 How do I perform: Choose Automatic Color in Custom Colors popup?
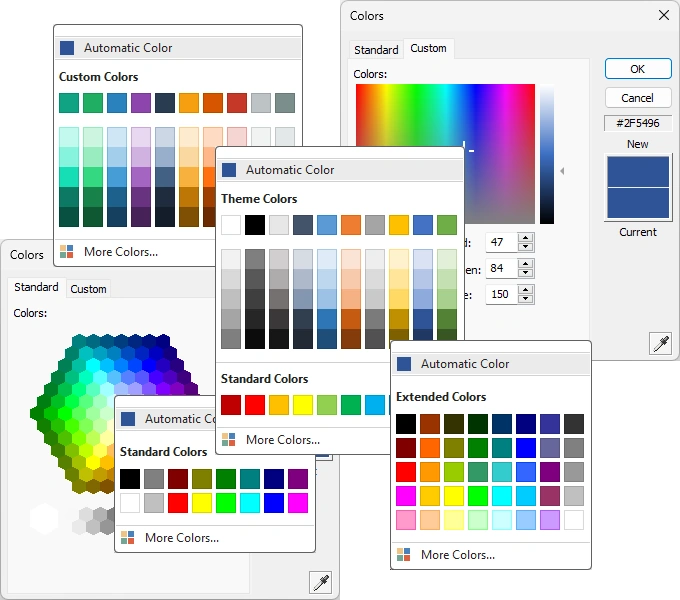178,48
